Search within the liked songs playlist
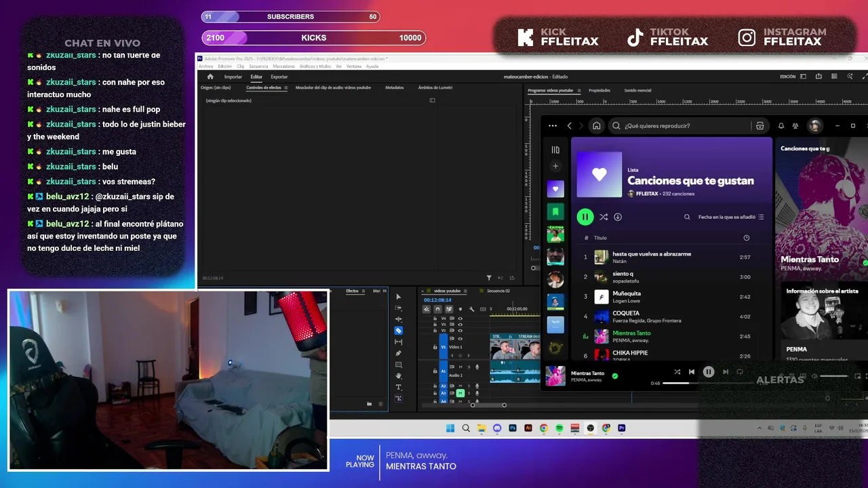Screen dimensions: 868x488 pos(687,217)
